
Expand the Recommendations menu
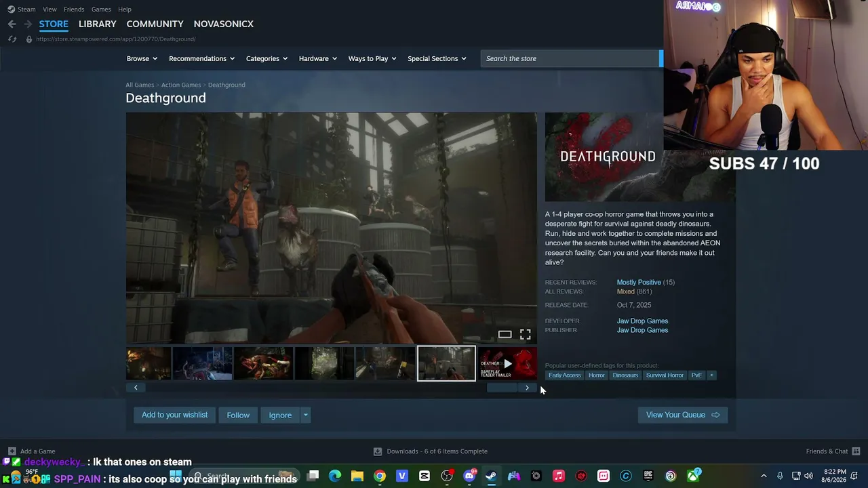201,58
